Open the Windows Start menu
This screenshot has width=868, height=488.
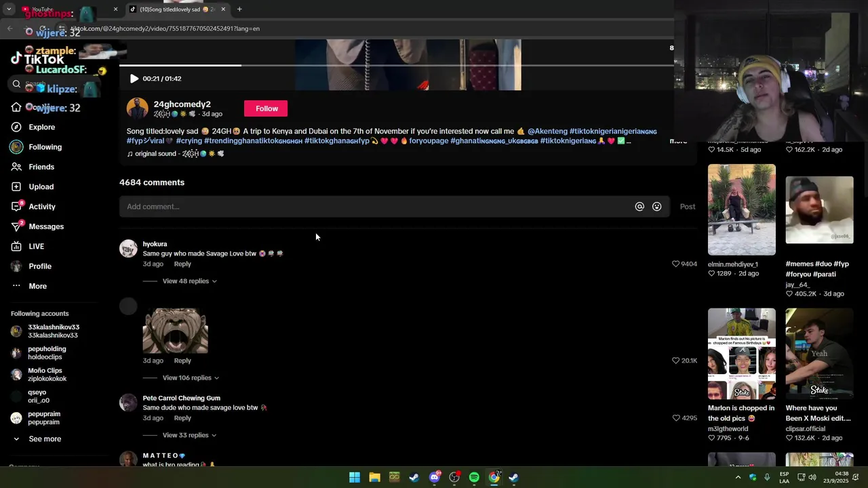[x=355, y=477]
